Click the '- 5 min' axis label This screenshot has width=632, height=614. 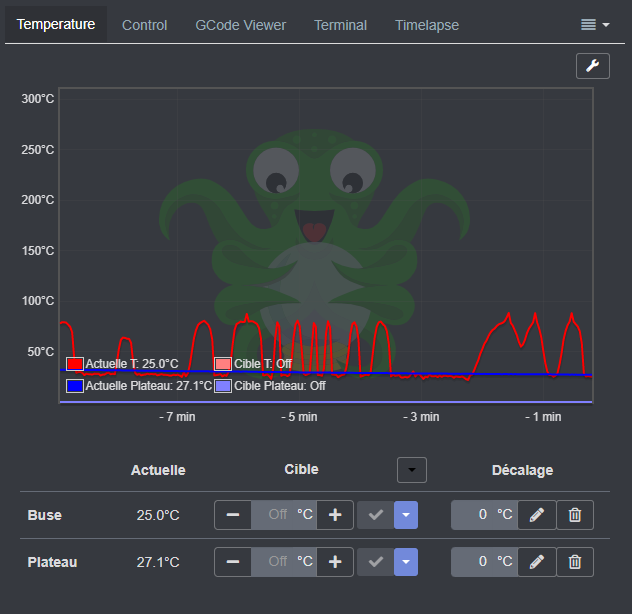(x=299, y=417)
